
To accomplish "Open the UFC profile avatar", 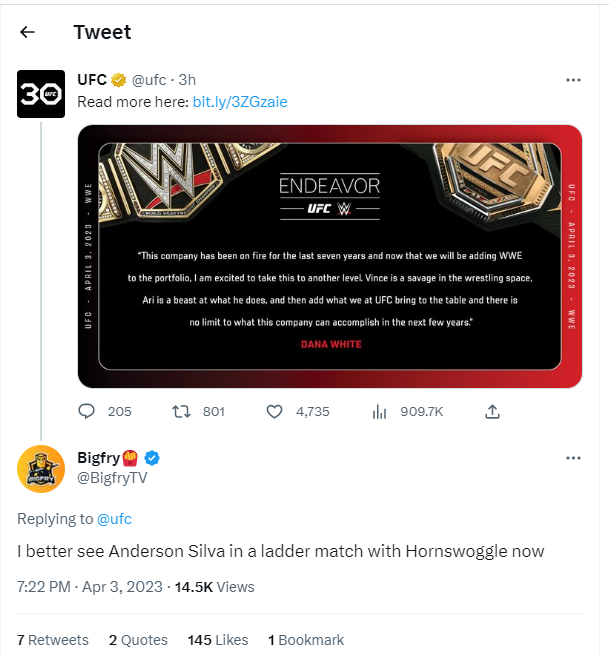I will [x=42, y=95].
